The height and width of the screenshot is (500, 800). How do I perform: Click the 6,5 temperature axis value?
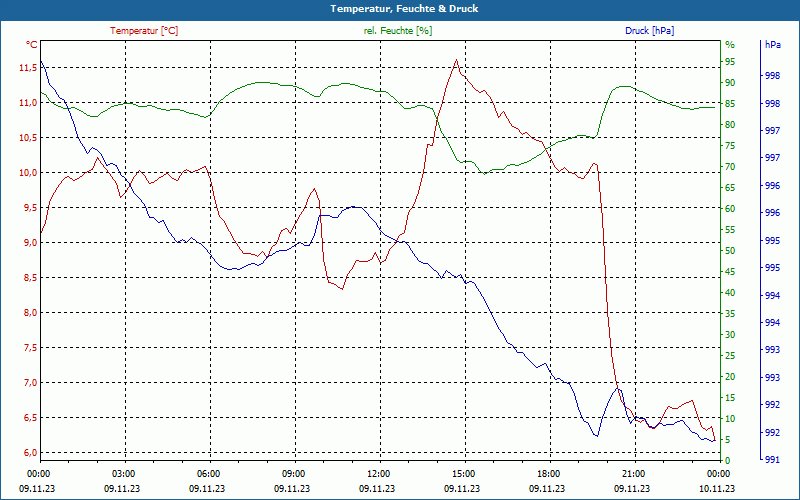[30, 418]
